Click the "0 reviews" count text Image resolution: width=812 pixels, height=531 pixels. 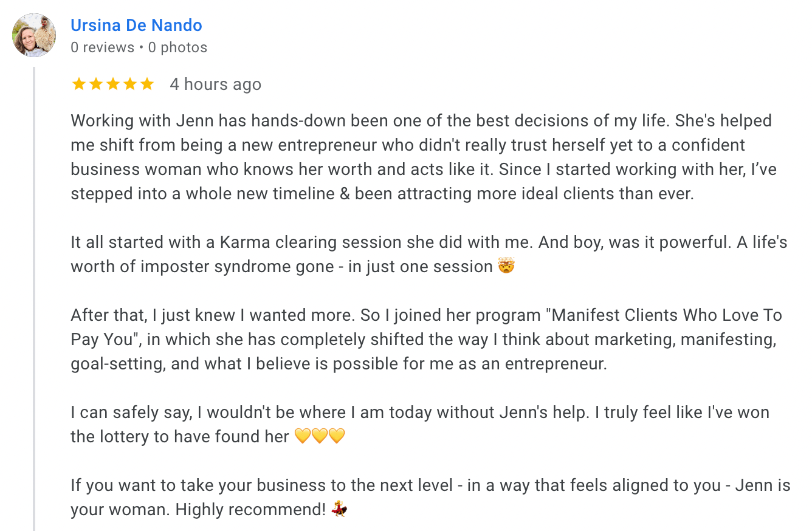point(102,47)
